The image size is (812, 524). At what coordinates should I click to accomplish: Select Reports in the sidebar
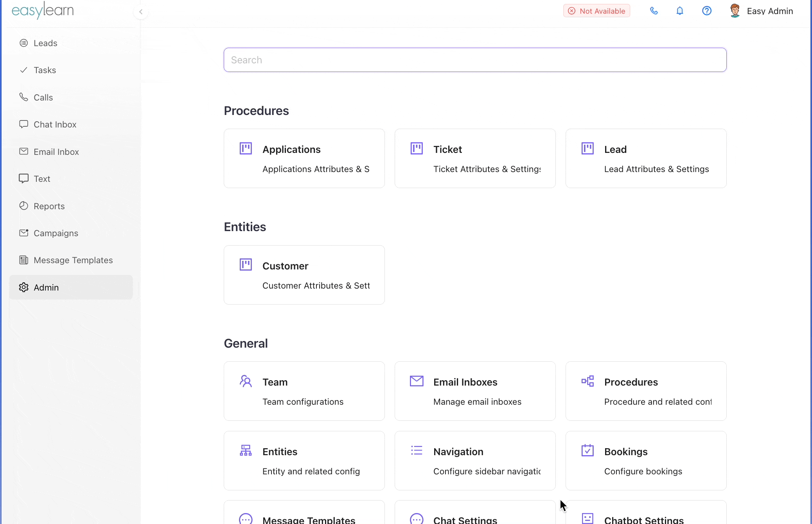coord(49,206)
